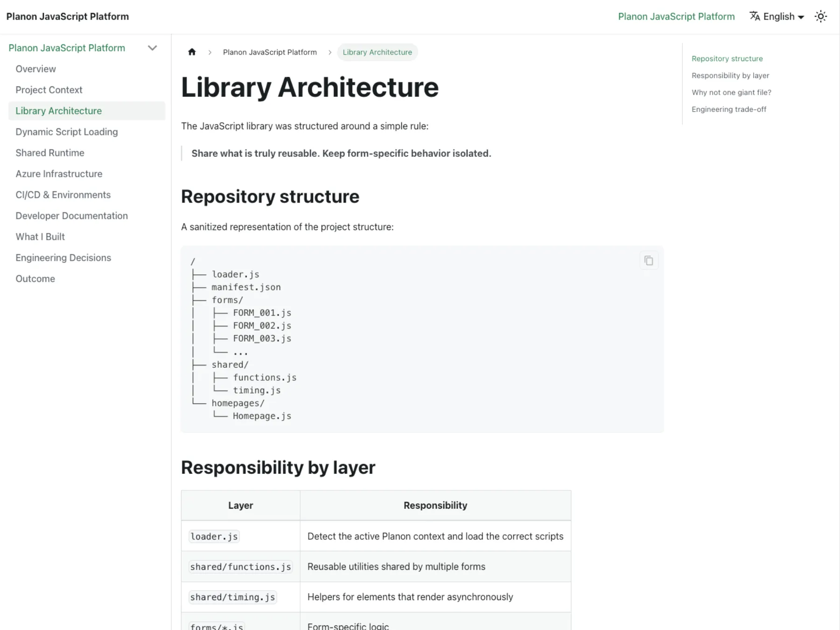Copy the repository structure code block
The image size is (840, 630).
(649, 260)
